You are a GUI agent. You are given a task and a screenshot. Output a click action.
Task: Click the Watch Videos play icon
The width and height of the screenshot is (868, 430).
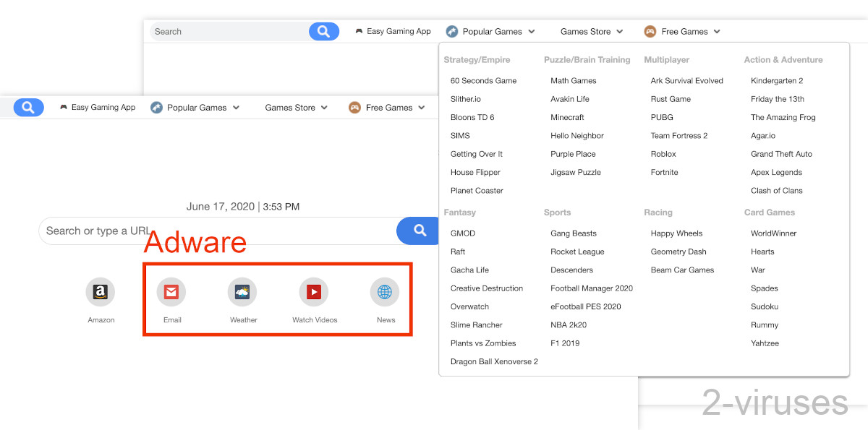tap(314, 292)
